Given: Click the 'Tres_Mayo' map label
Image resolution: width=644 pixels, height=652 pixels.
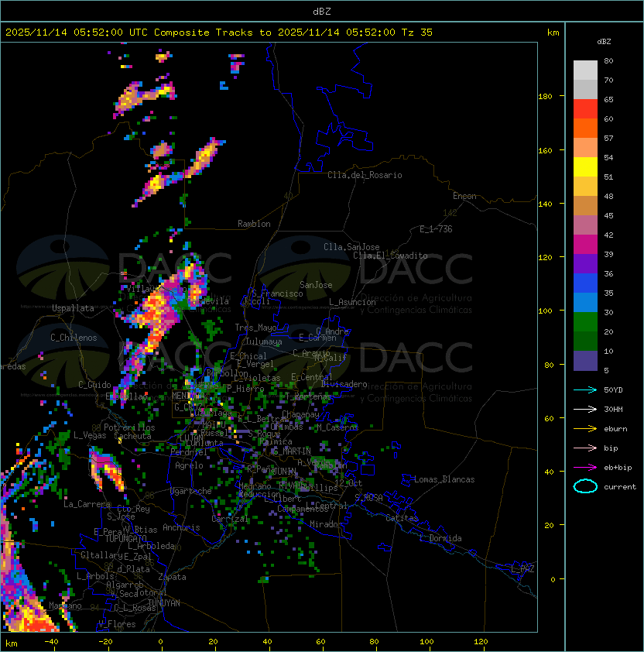Looking at the screenshot, I should (x=255, y=328).
